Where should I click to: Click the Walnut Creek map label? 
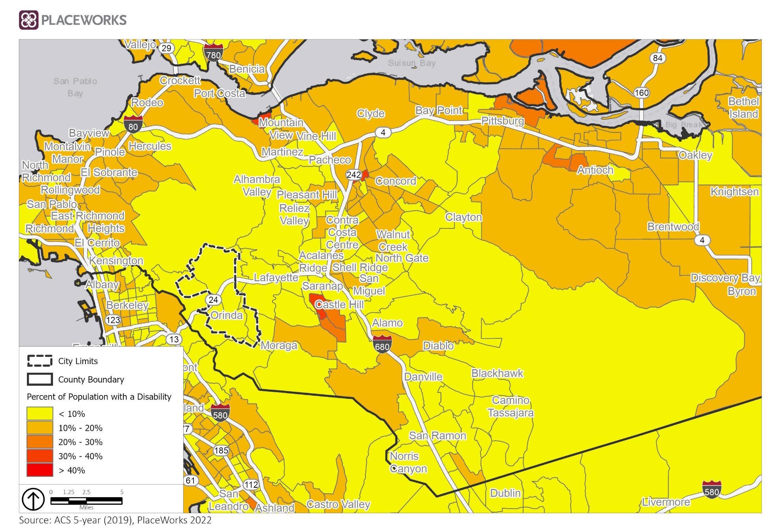point(393,241)
